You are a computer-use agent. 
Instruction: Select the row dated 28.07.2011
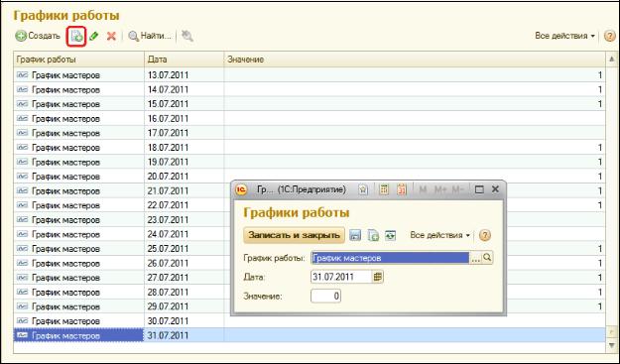pos(310,293)
